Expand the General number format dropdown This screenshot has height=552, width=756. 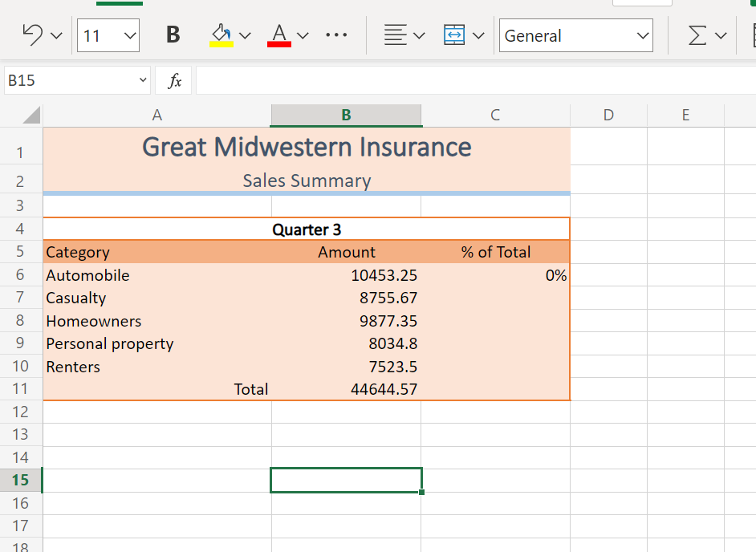point(642,36)
